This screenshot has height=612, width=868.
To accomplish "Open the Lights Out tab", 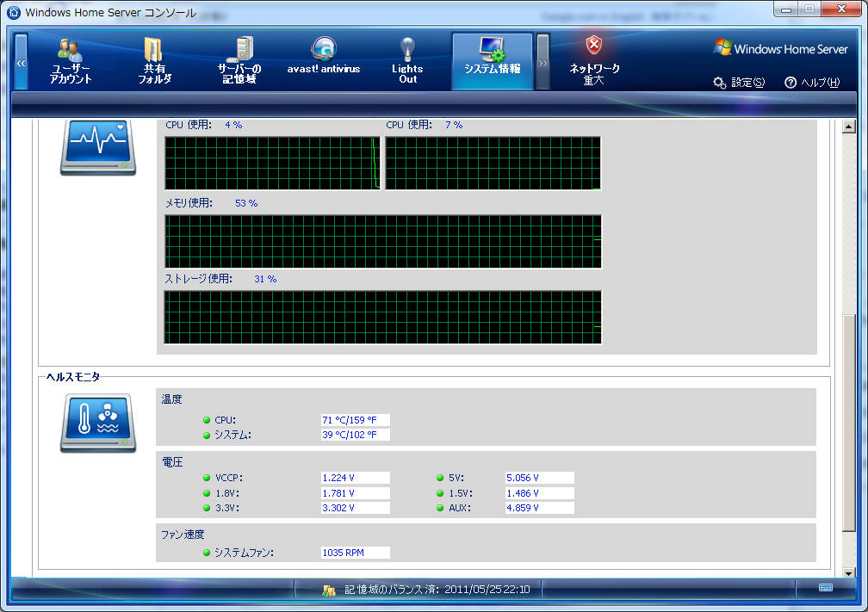I will [x=407, y=61].
